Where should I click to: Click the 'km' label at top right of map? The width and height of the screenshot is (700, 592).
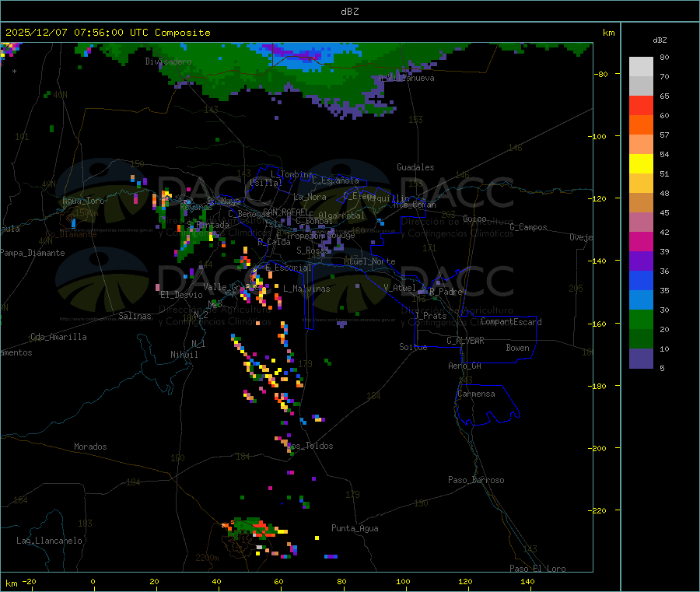[x=608, y=33]
